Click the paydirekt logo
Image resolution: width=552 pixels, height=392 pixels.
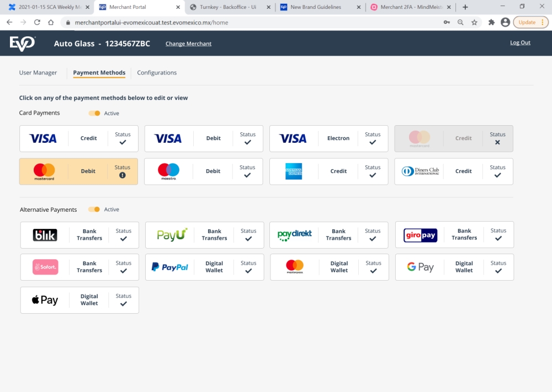click(295, 235)
